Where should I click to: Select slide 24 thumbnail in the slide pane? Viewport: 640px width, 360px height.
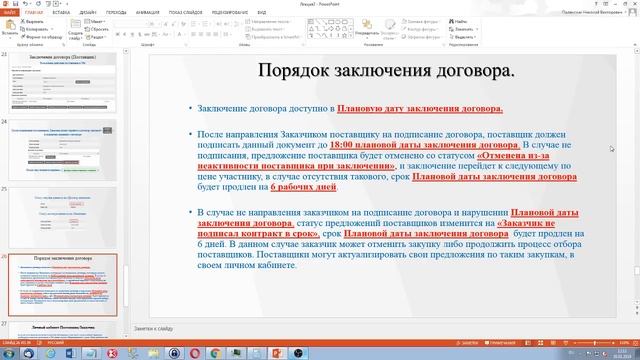[63, 150]
